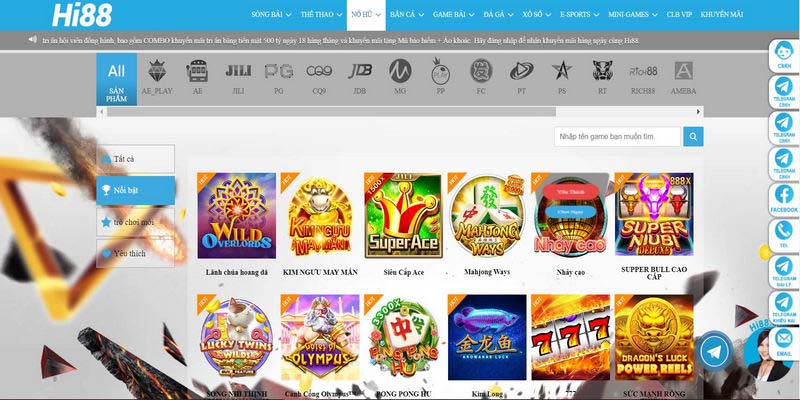Screen dimensions: 800x400
Task: Select the PG provider icon
Action: click(279, 78)
